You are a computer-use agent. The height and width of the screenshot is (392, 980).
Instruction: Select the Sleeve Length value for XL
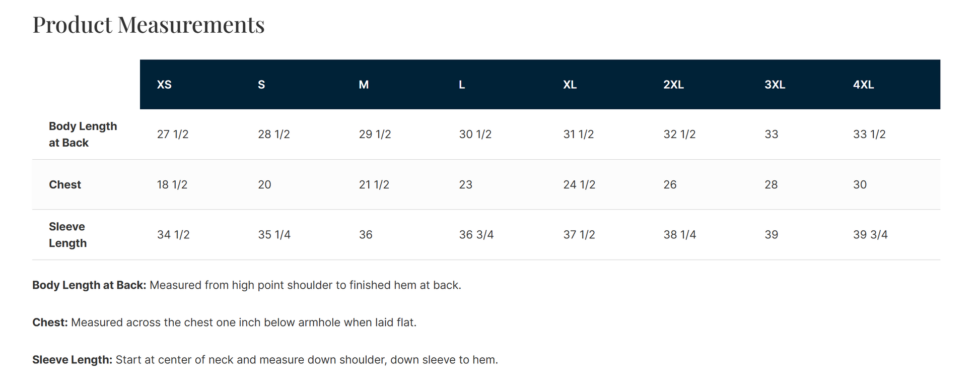click(579, 235)
